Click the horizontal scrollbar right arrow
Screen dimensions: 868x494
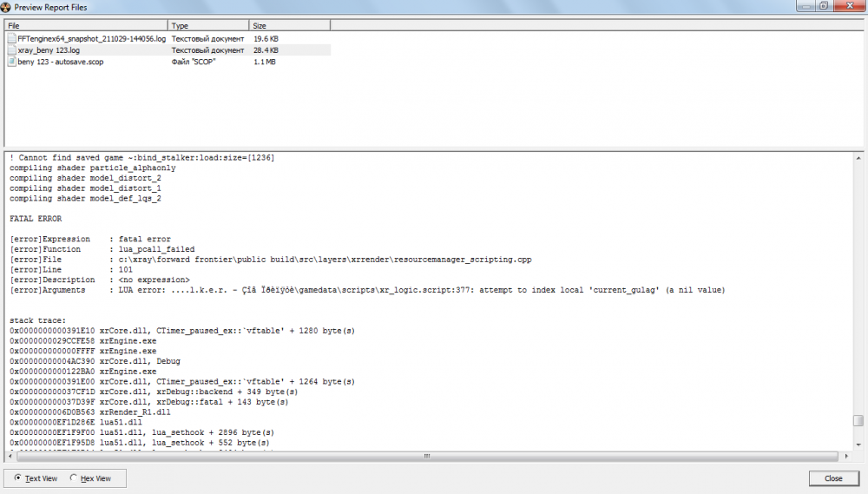click(x=845, y=457)
